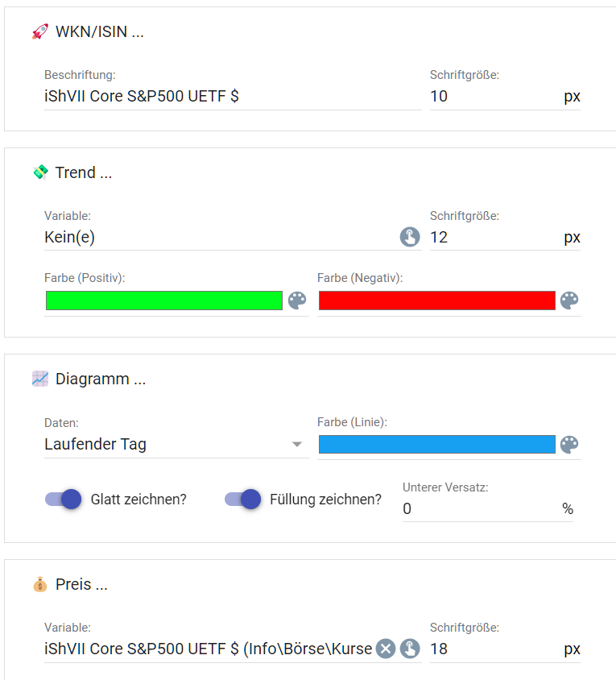This screenshot has width=616, height=680.
Task: Click variable select icon in Trend section
Action: point(410,237)
